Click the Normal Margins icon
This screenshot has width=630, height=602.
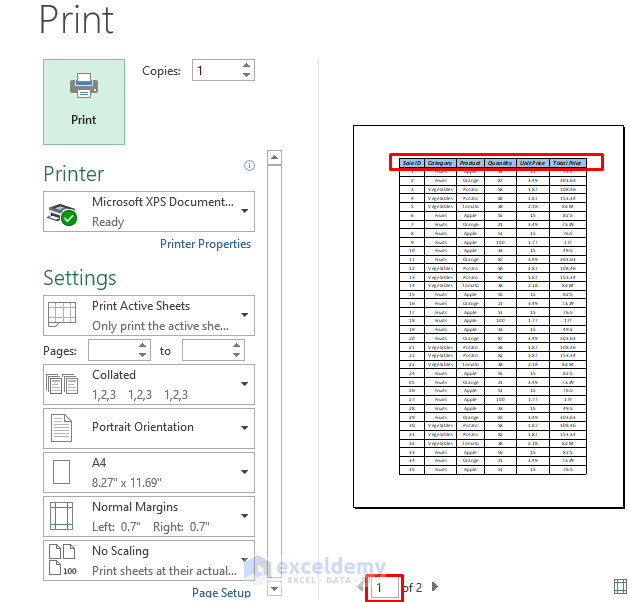(x=61, y=516)
